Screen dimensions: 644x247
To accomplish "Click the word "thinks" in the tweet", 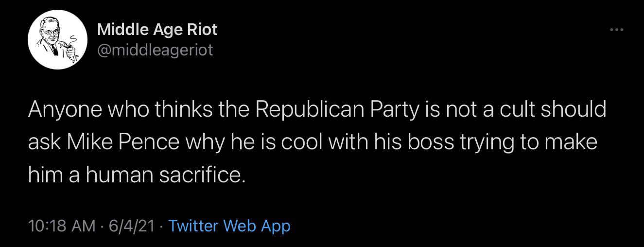I will click(x=184, y=109).
